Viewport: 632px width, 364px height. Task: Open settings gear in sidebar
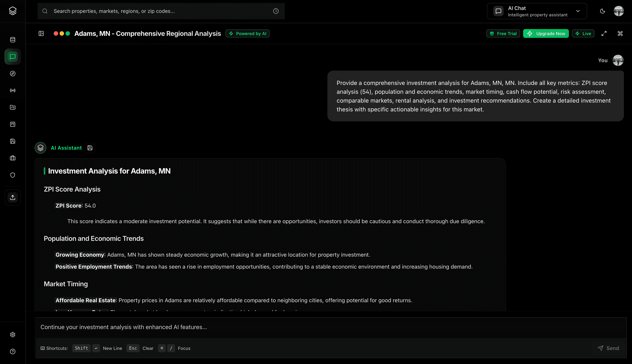tap(13, 335)
